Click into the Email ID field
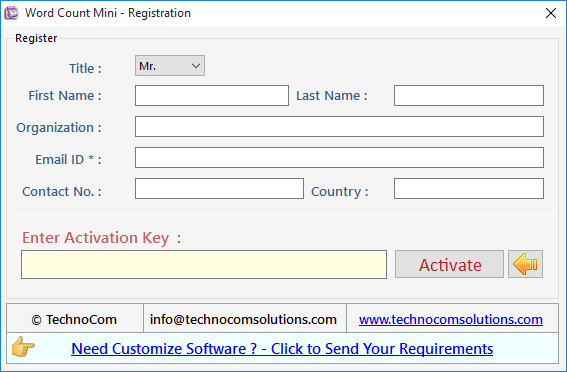This screenshot has height=372, width=567. 339,158
